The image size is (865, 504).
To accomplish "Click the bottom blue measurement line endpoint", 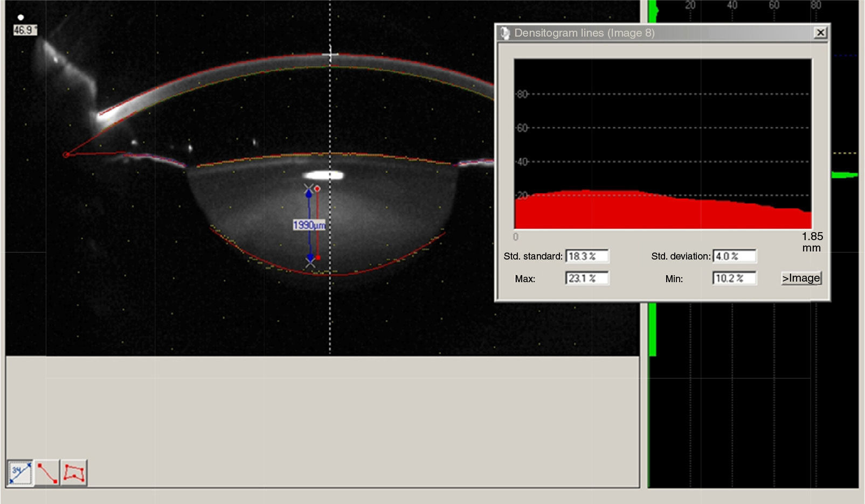I will tap(310, 257).
